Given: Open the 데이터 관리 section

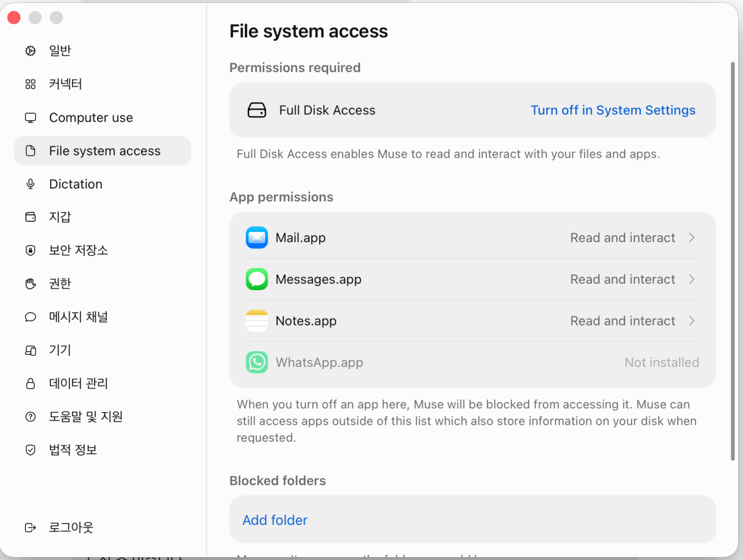Looking at the screenshot, I should point(102,384).
